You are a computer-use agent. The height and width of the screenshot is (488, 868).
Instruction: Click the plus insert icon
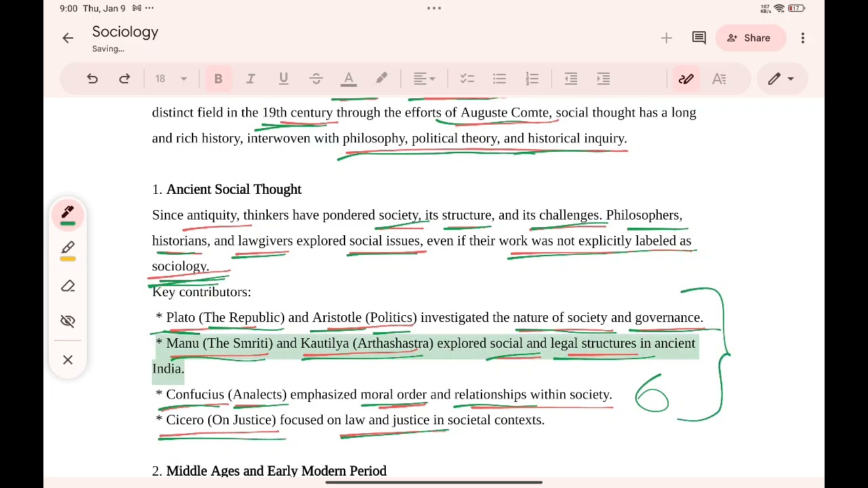click(x=667, y=38)
